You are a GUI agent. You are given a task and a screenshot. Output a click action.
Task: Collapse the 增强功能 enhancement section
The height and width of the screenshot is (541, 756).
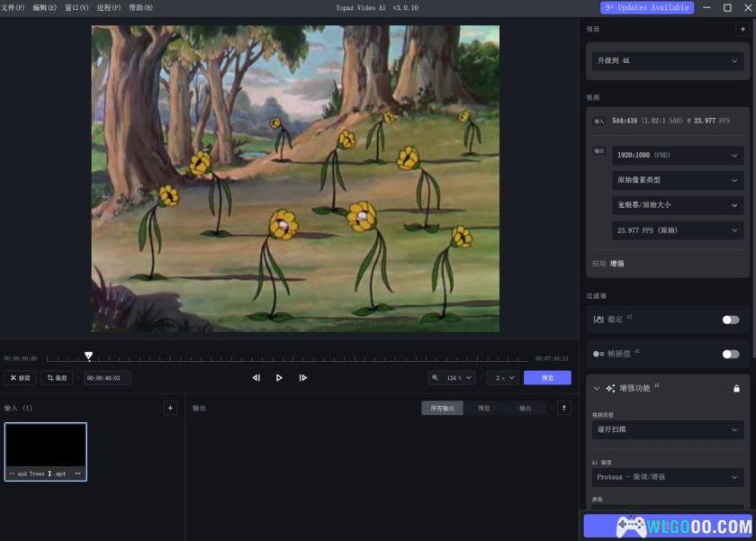click(x=596, y=388)
